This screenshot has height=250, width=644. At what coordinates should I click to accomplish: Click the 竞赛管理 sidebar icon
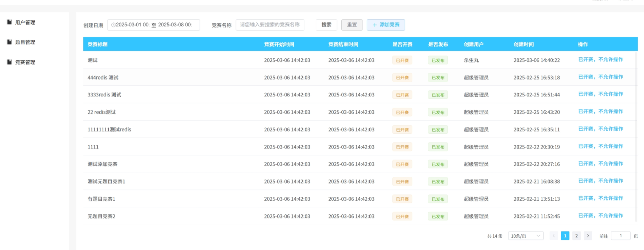click(9, 62)
